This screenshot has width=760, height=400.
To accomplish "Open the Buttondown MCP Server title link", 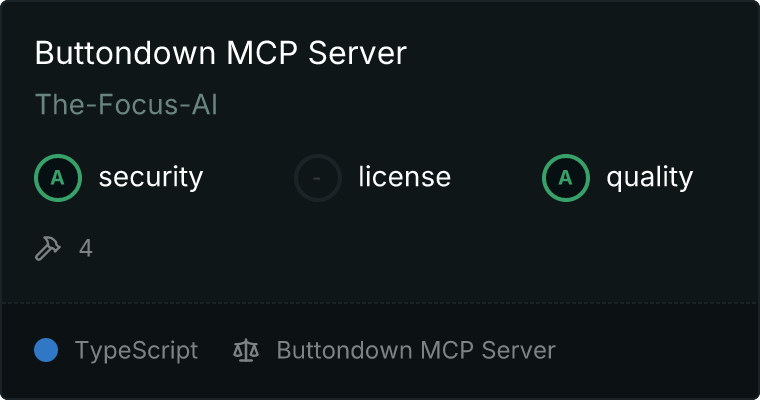I will 221,52.
